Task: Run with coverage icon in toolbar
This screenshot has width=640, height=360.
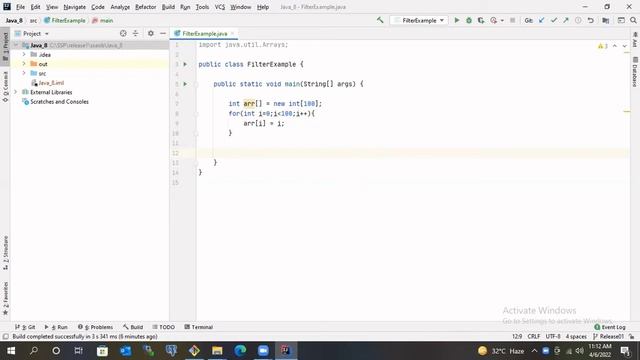Action: (x=481, y=20)
